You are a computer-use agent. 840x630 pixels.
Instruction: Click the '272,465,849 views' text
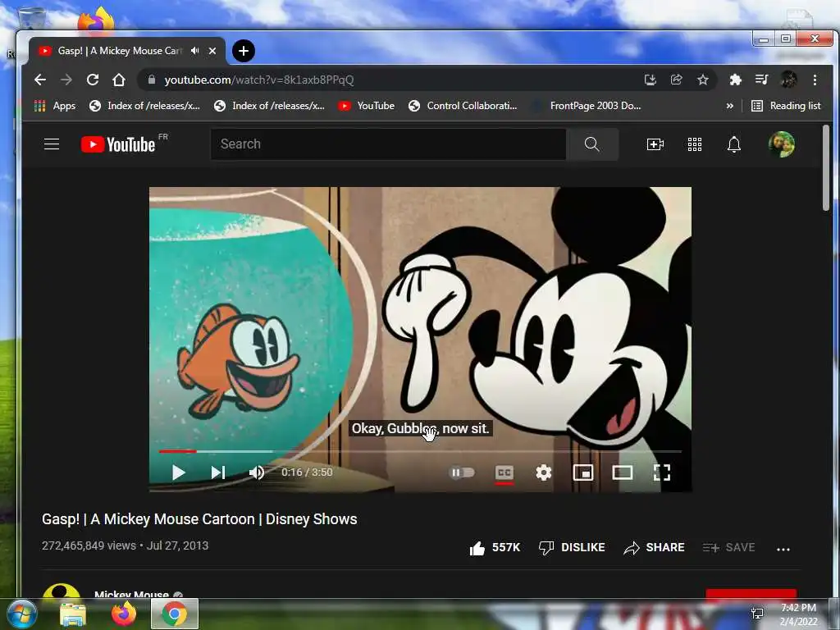point(89,546)
